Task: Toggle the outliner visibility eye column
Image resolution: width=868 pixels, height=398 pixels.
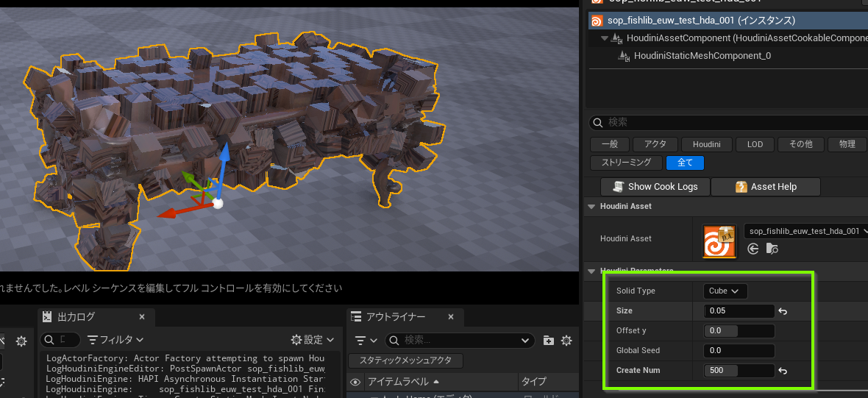Action: pos(355,382)
